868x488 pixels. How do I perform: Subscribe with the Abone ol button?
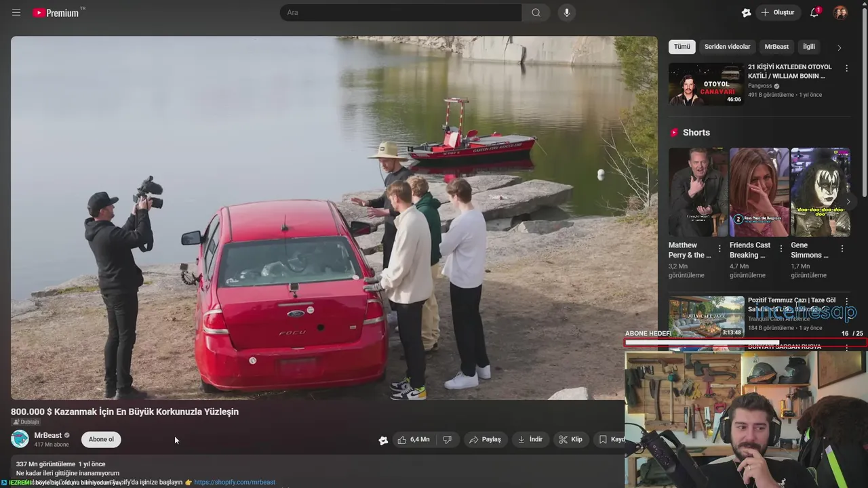[101, 439]
